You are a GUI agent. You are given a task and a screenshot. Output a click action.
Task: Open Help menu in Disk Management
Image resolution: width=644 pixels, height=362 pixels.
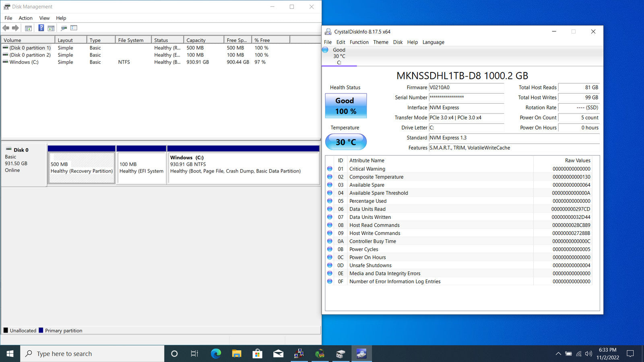61,18
